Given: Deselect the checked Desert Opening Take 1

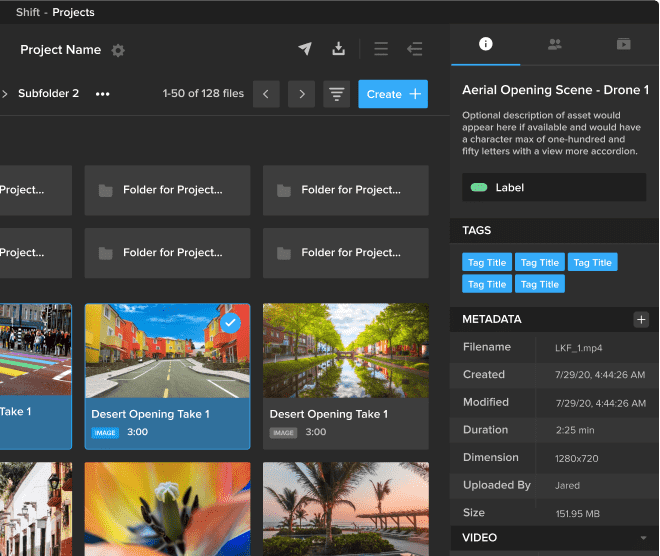Looking at the screenshot, I should click(230, 323).
